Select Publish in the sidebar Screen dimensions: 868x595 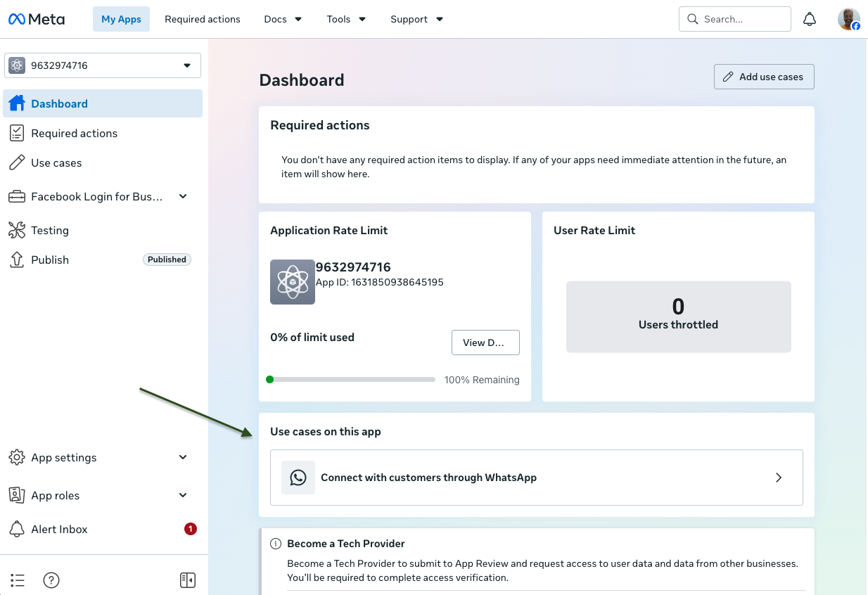[103, 260]
